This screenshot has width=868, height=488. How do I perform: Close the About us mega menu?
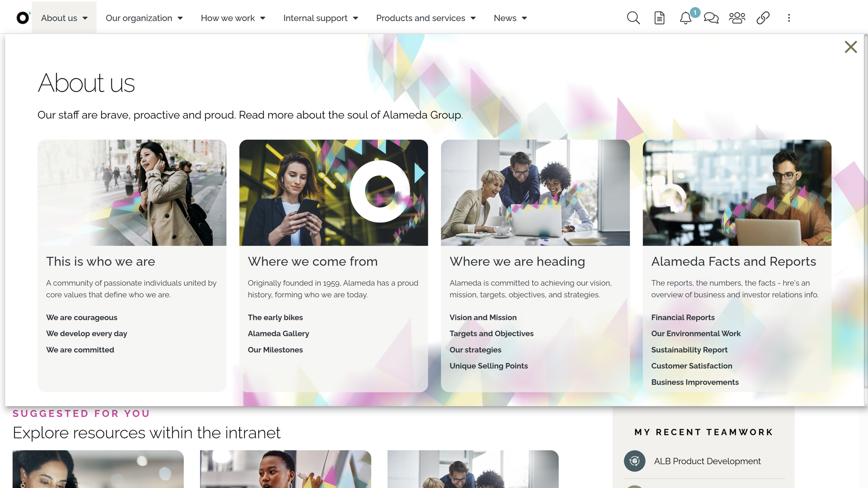[850, 47]
